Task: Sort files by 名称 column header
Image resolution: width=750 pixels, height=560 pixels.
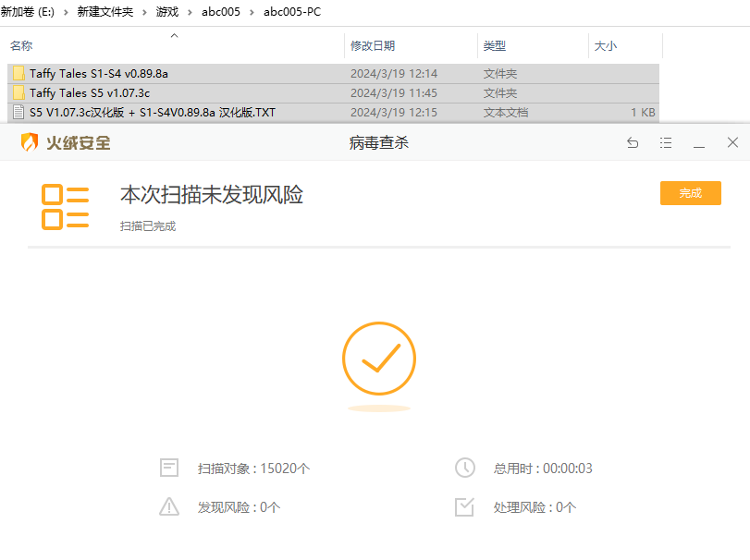Action: click(21, 45)
